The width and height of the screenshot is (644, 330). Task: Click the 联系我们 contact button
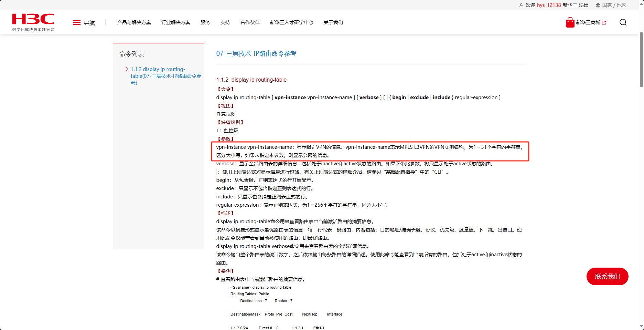coord(608,276)
